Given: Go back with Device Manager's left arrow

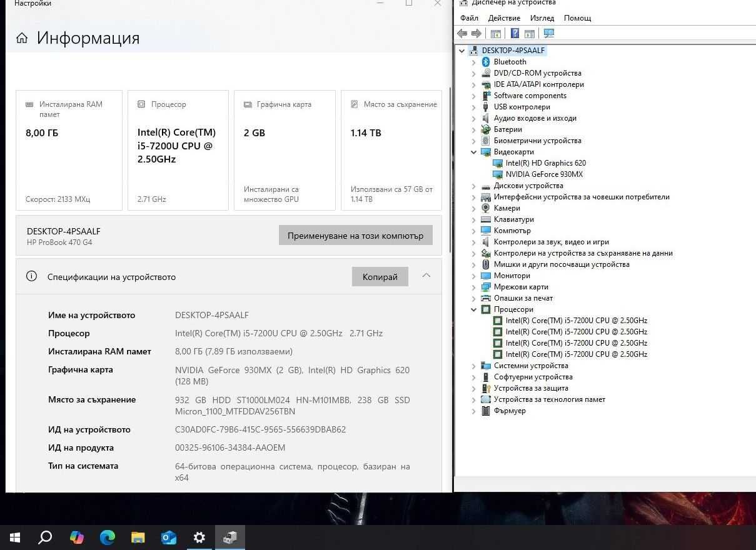Looking at the screenshot, I should [462, 33].
